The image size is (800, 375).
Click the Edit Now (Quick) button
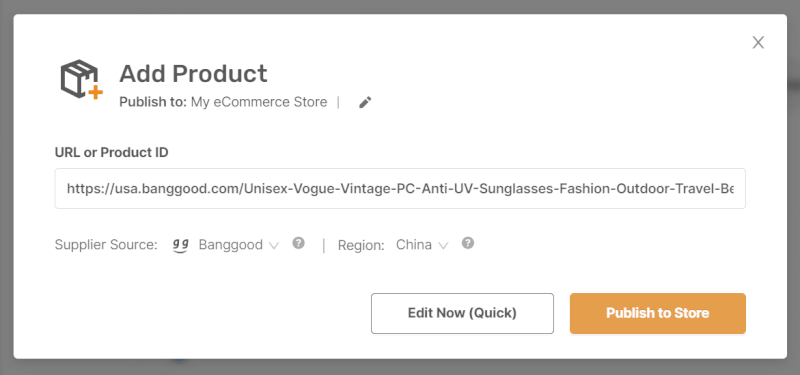coord(462,313)
